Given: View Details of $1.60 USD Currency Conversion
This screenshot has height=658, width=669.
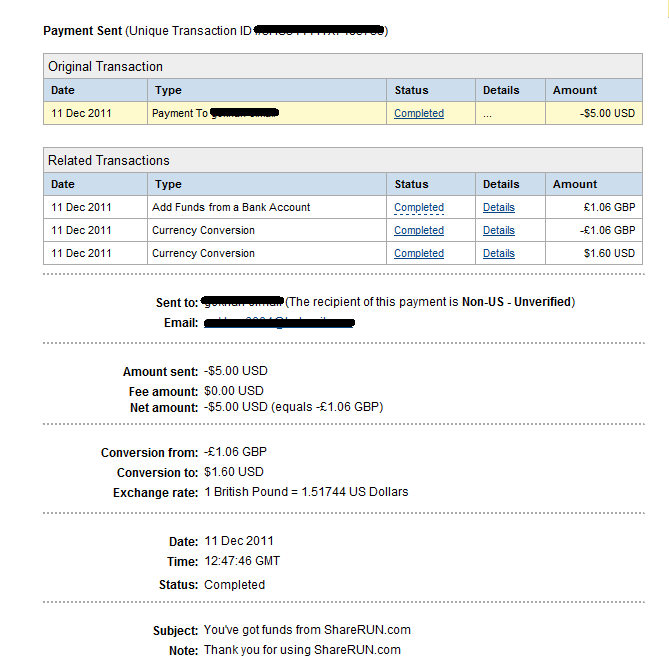Looking at the screenshot, I should [x=499, y=253].
